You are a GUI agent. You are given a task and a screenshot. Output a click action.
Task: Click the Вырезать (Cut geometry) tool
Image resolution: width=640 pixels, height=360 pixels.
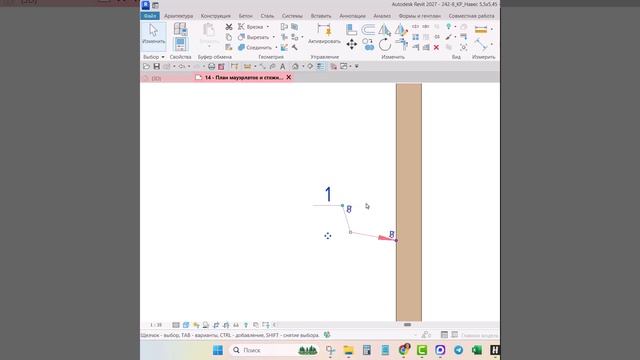253,37
